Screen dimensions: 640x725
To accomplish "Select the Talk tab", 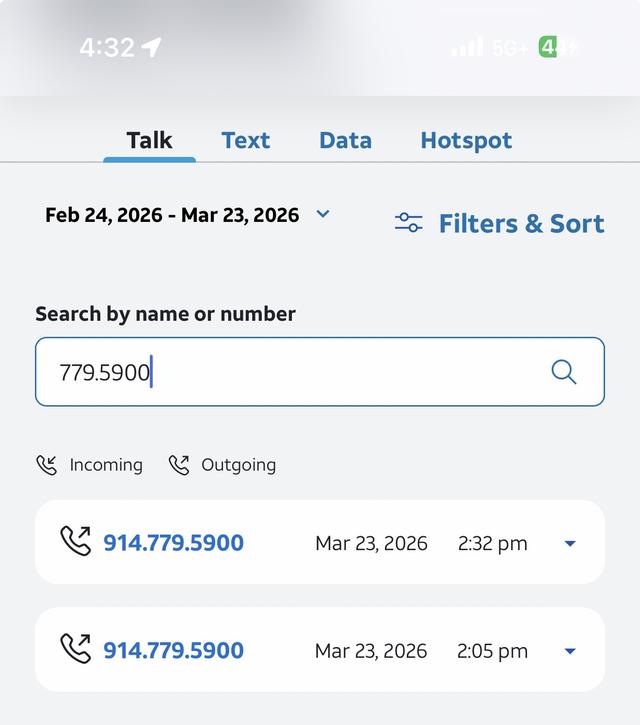I will click(x=149, y=141).
